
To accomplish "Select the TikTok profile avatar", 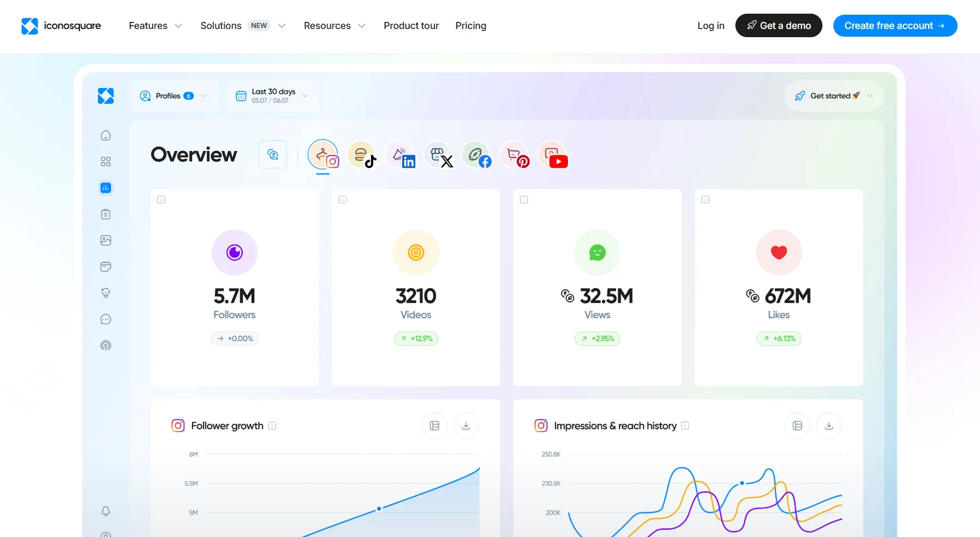I will pos(362,155).
